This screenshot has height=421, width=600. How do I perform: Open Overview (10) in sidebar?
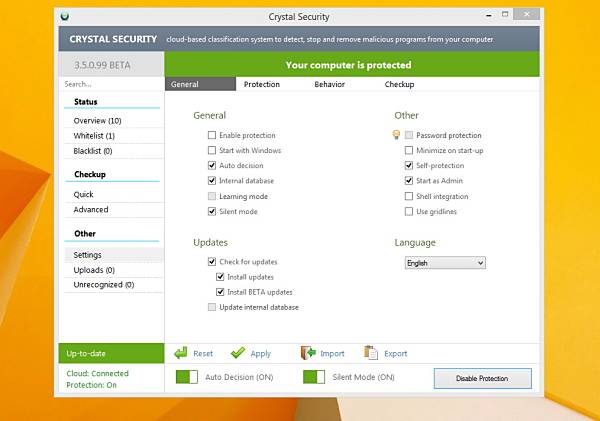[x=113, y=121]
